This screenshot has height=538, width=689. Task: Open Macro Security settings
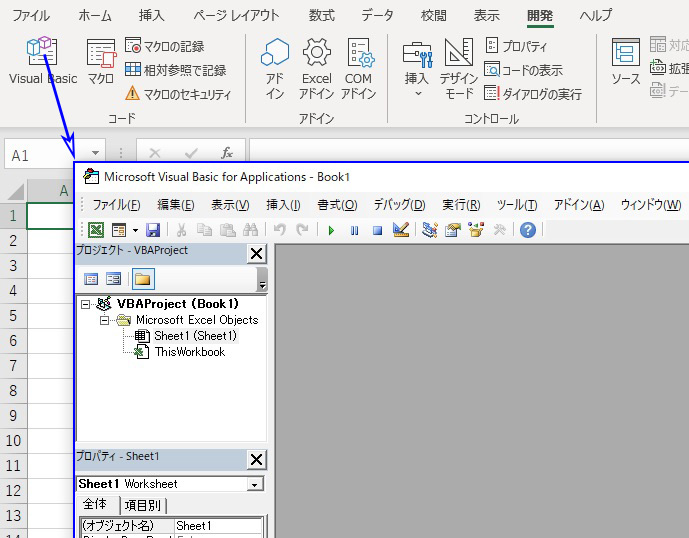pos(178,94)
